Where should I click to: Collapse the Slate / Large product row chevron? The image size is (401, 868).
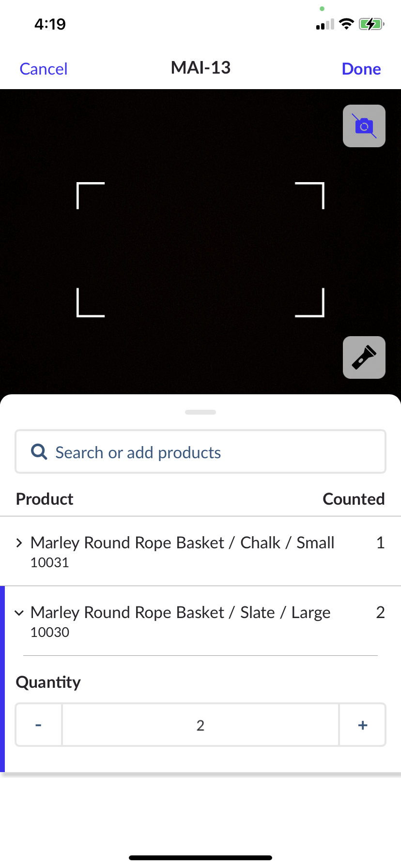19,613
